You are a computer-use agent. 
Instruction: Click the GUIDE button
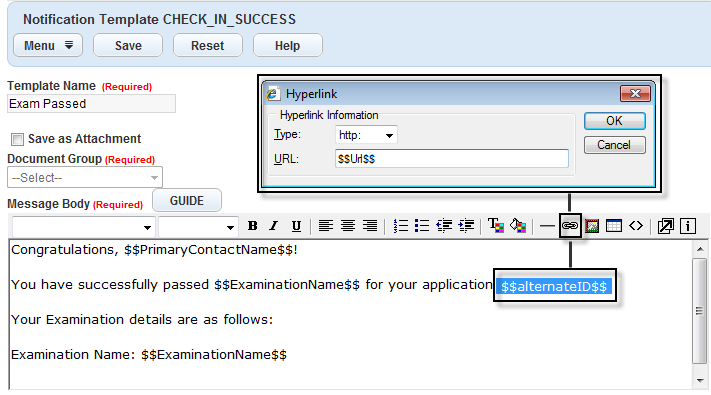pos(187,200)
